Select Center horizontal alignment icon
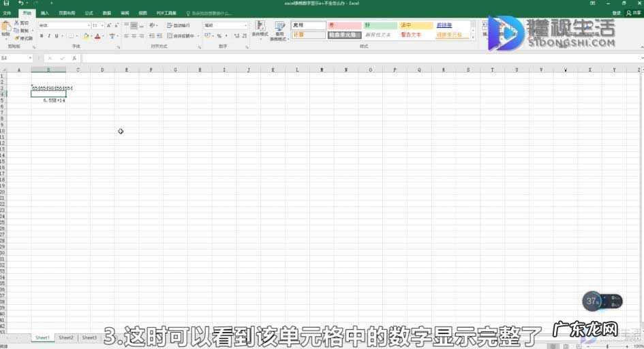 tap(134, 36)
